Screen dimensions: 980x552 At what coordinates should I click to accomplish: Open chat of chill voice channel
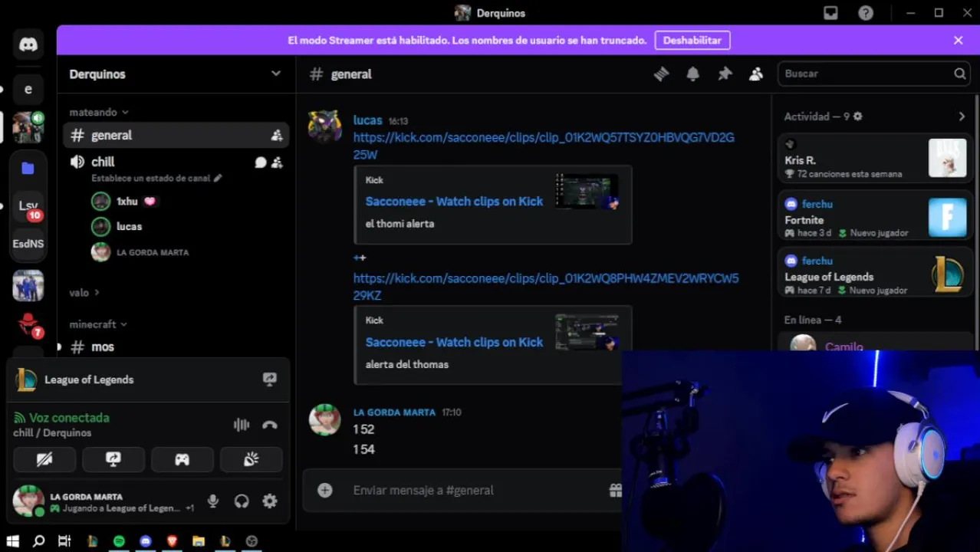(261, 163)
